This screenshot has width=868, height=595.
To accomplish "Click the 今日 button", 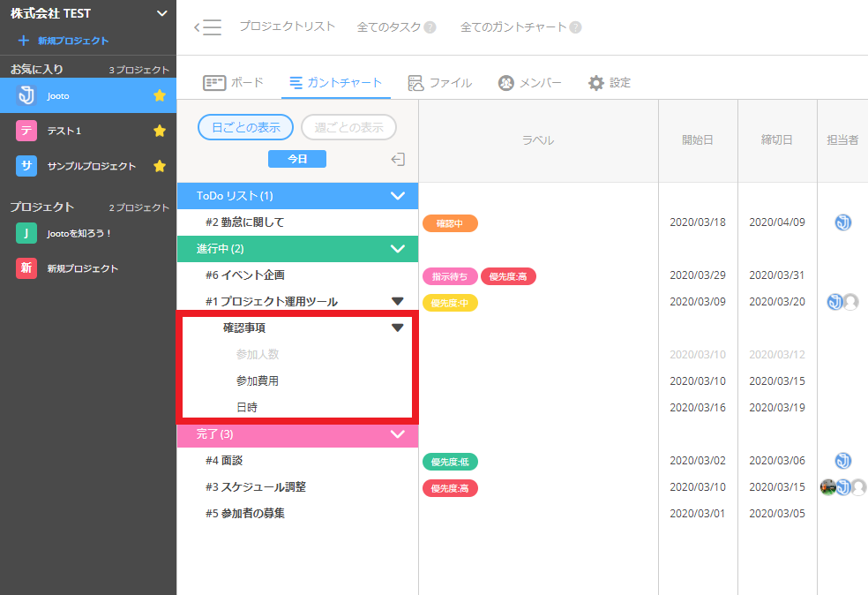I will (297, 159).
